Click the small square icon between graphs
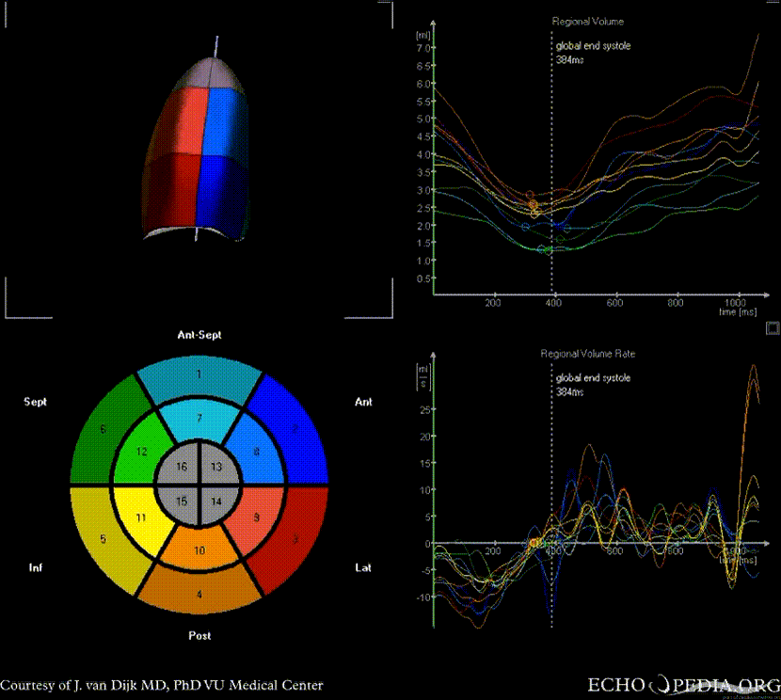Viewport: 781px width, 700px height. (773, 327)
